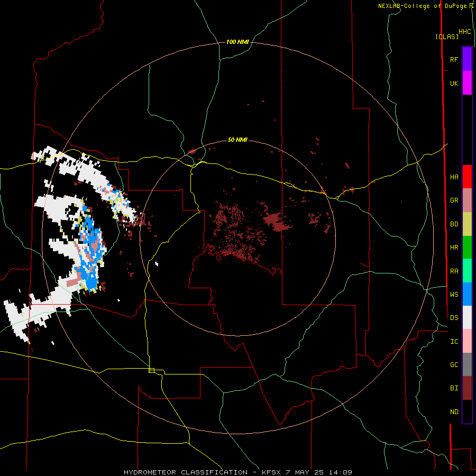Pick the dusty pink GR graupel swatch
Viewport: 476px width, 476px height.
pyautogui.click(x=467, y=200)
